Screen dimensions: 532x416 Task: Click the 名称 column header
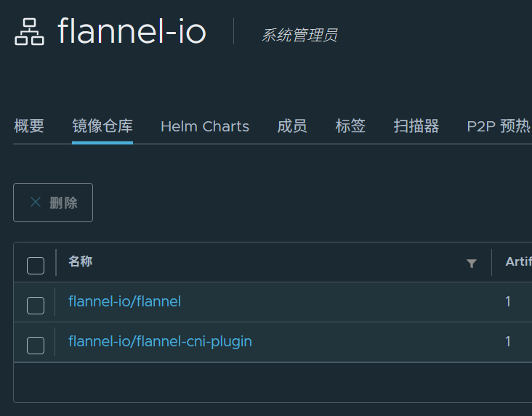81,261
